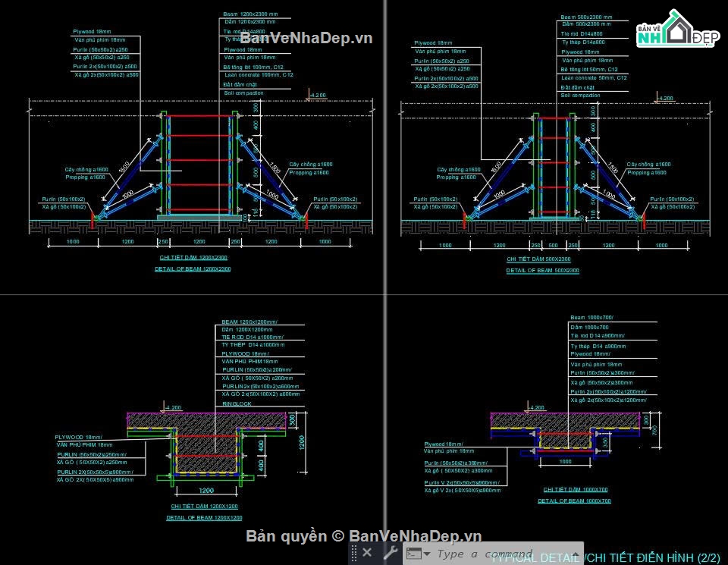Select 'CHI TIẾT DẦM 1200X1200' caption
The width and height of the screenshot is (728, 565).
coord(204,507)
